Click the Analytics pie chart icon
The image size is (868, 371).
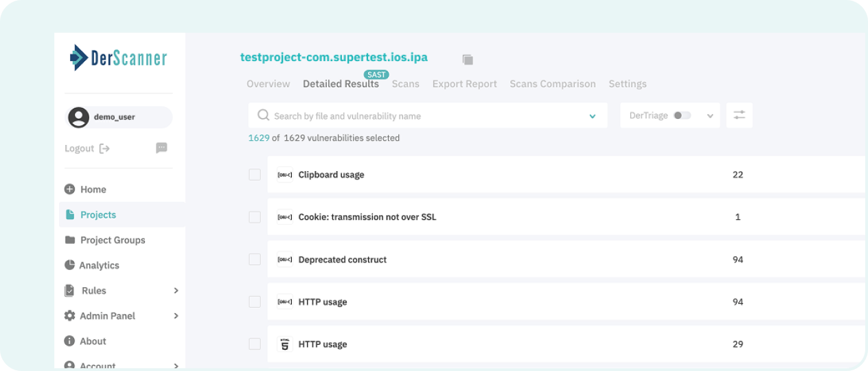[69, 265]
